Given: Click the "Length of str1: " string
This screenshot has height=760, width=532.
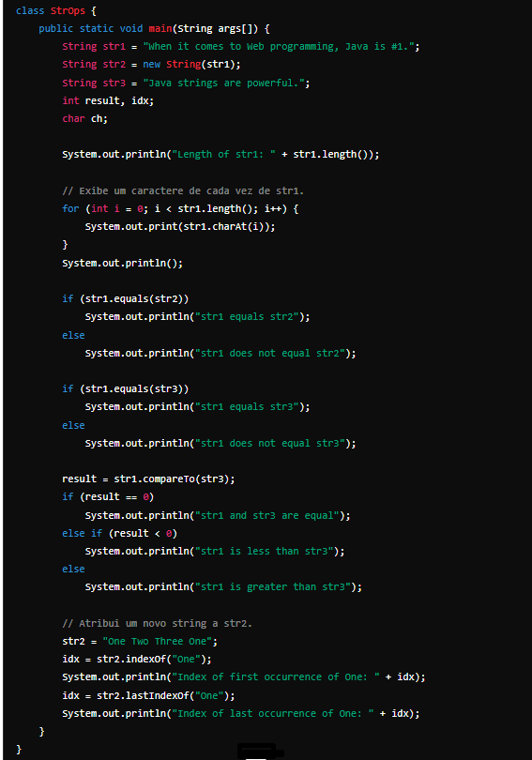Looking at the screenshot, I should 224,155.
